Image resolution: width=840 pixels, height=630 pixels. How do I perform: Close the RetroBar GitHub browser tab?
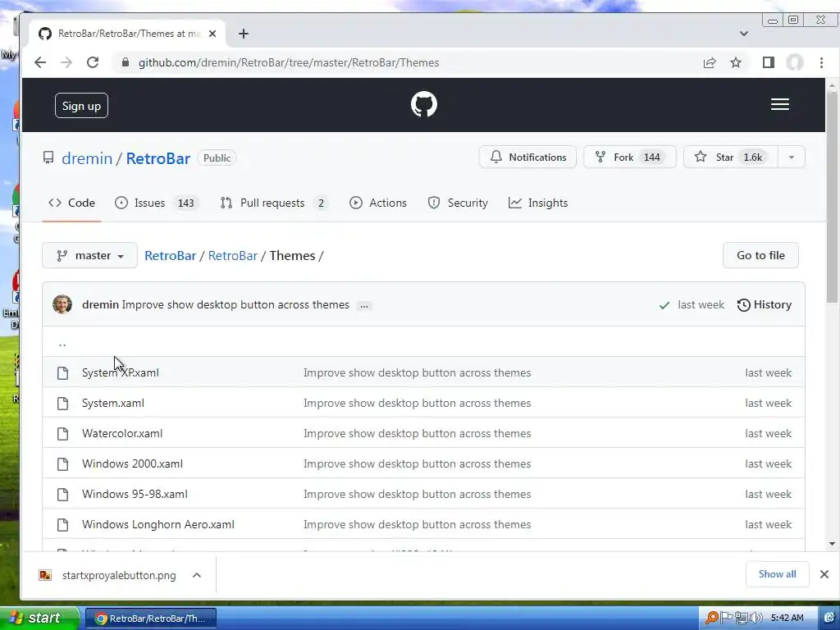pyautogui.click(x=212, y=34)
